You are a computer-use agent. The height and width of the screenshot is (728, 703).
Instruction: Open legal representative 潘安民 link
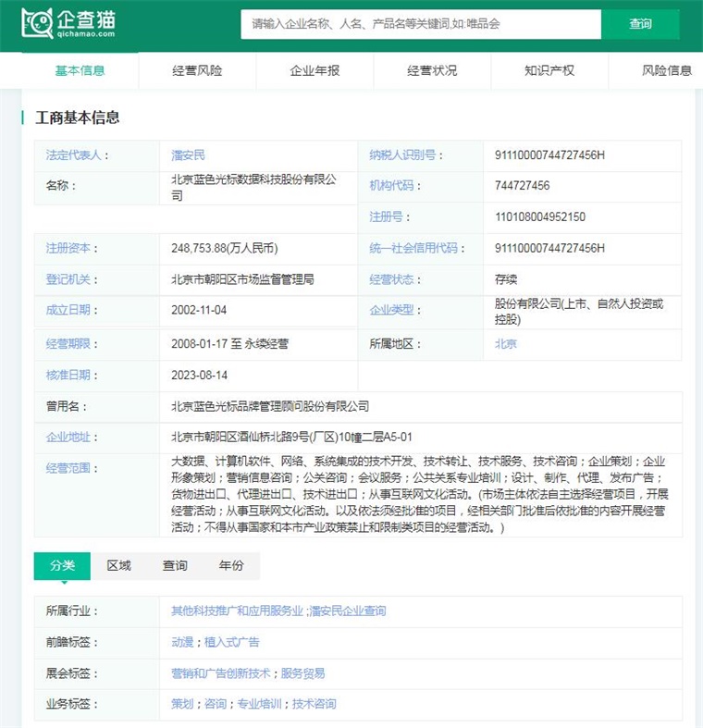(188, 155)
